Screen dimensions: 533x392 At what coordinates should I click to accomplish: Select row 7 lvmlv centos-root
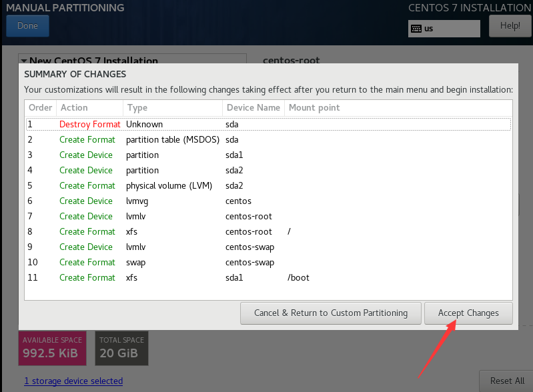(269, 217)
